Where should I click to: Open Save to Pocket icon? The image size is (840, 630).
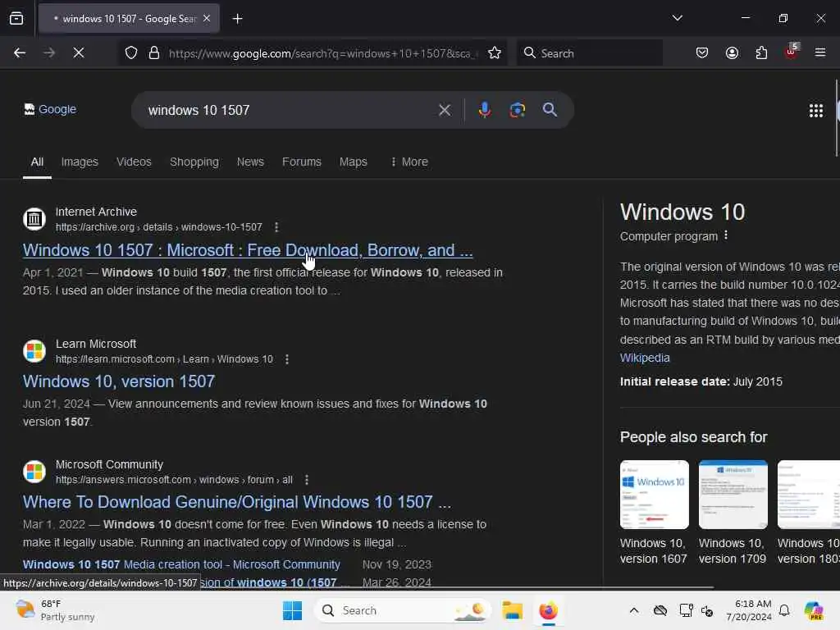pyautogui.click(x=702, y=53)
